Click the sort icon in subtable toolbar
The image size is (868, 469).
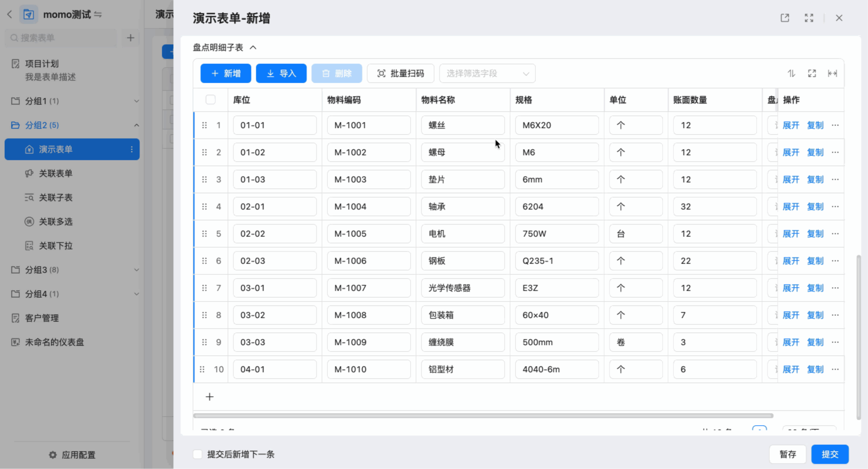(791, 74)
